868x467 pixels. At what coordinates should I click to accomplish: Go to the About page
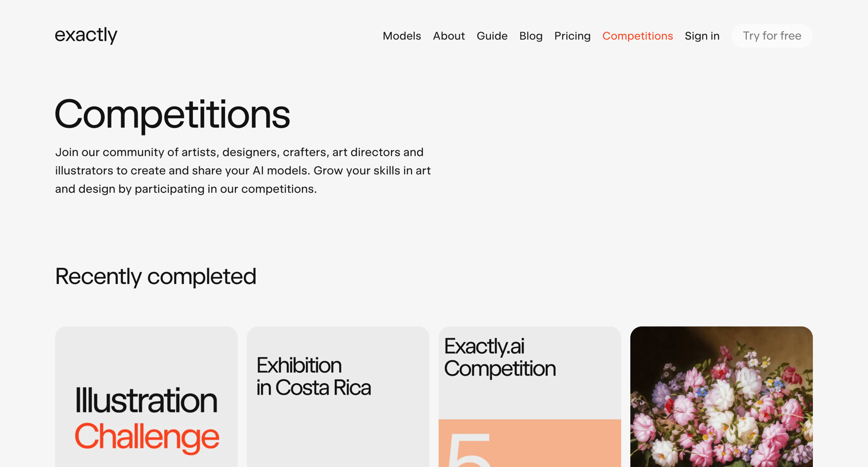click(449, 36)
